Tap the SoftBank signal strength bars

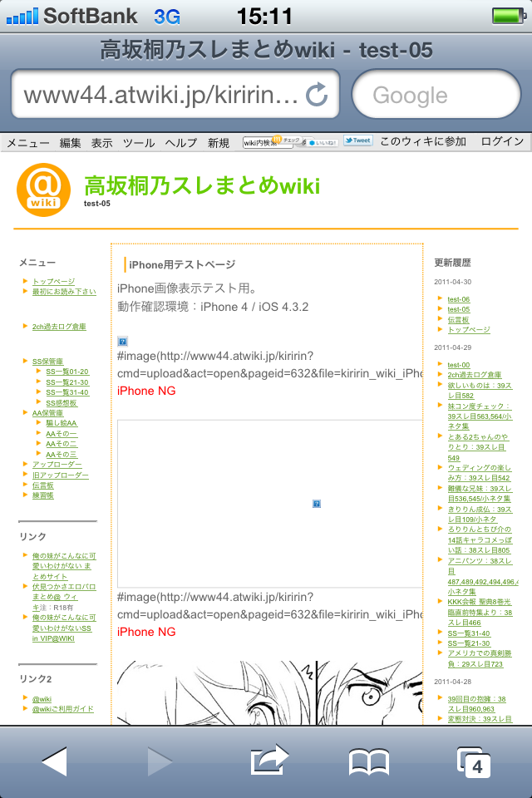click(22, 17)
